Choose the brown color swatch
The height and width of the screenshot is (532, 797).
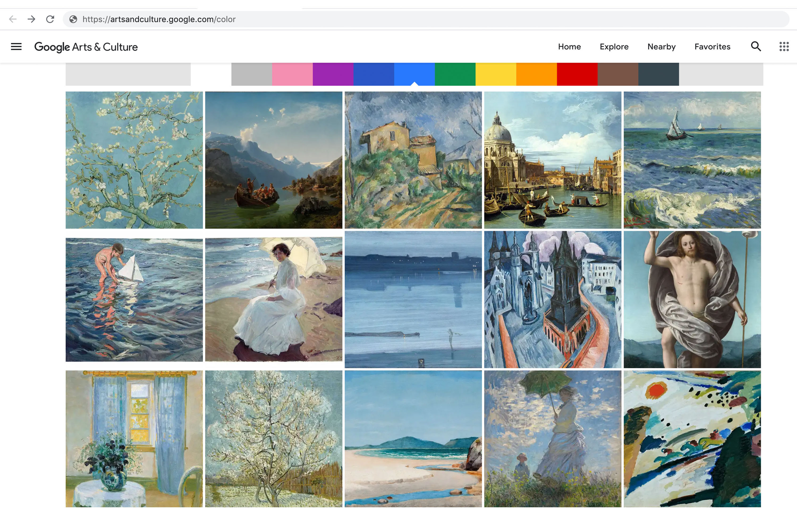point(617,74)
